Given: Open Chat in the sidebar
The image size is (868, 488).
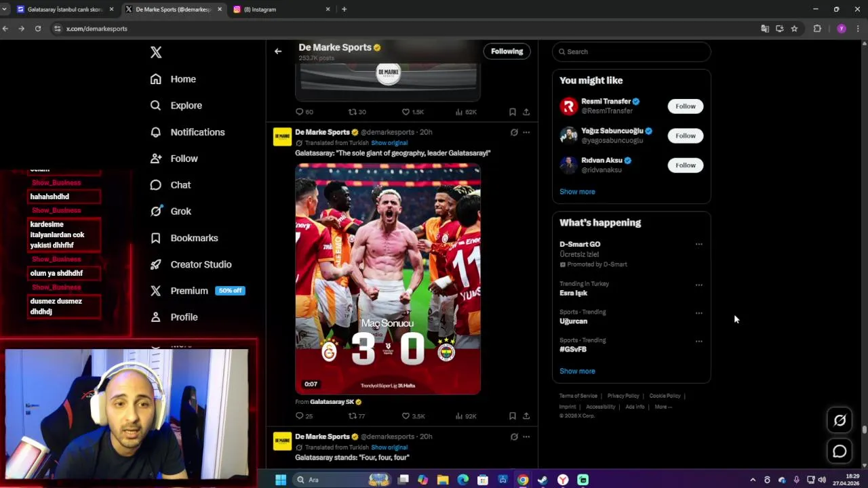Looking at the screenshot, I should [x=171, y=185].
